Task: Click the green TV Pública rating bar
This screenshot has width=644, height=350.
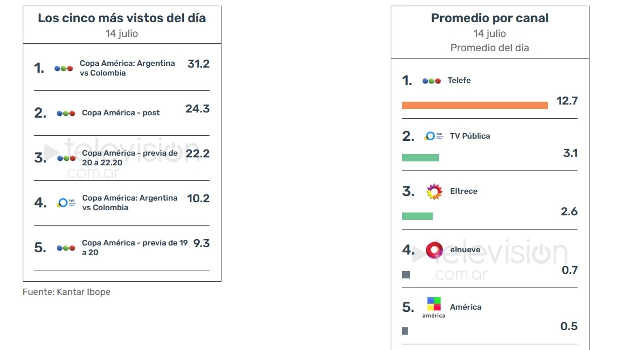Action: (420, 158)
